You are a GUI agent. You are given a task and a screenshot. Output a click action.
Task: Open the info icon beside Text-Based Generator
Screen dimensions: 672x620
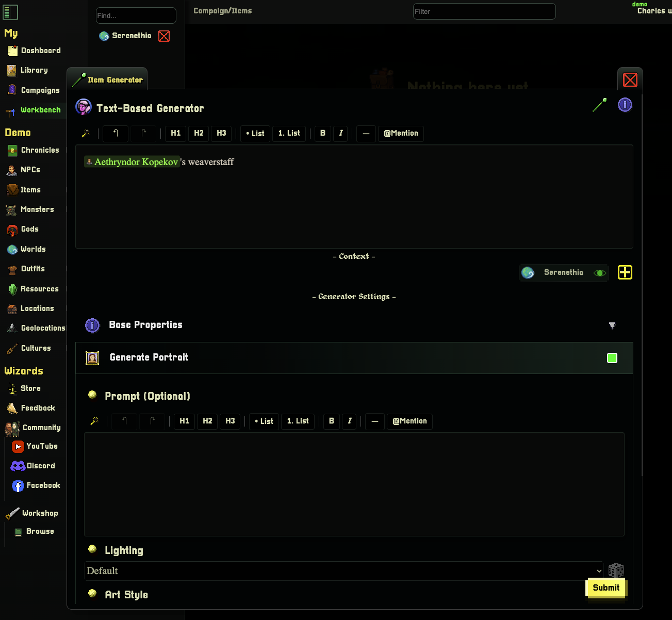625,105
